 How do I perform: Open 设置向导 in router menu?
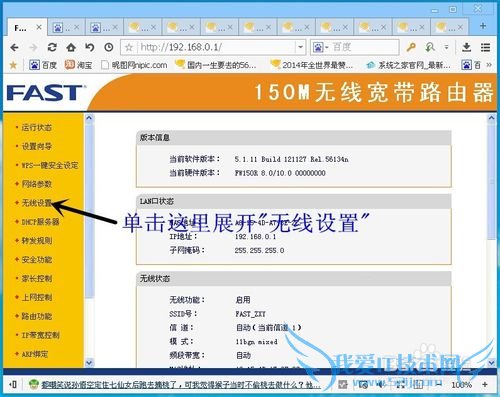click(37, 146)
